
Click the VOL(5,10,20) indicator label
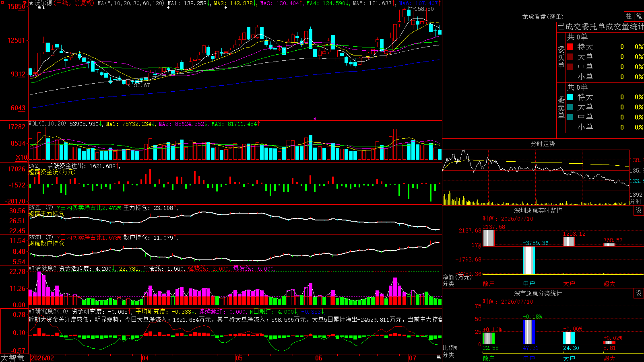(47, 124)
